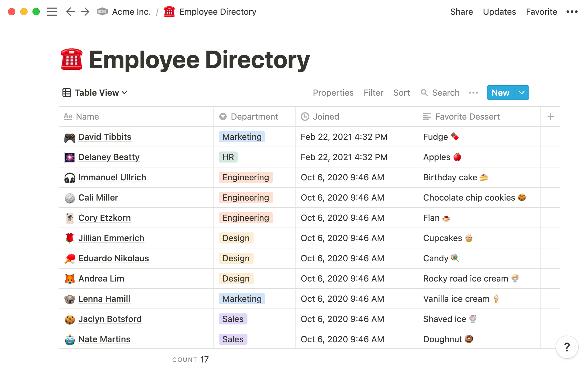588x368 pixels.
Task: Open the Filter options
Action: tap(373, 93)
